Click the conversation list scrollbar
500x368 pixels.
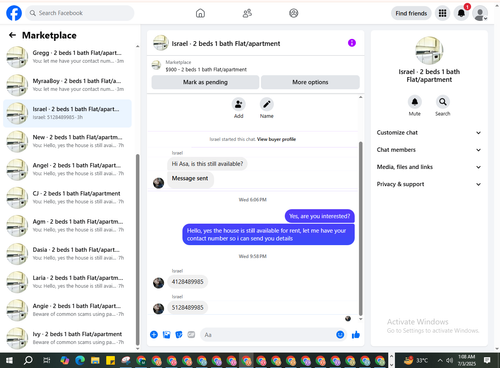[138, 250]
